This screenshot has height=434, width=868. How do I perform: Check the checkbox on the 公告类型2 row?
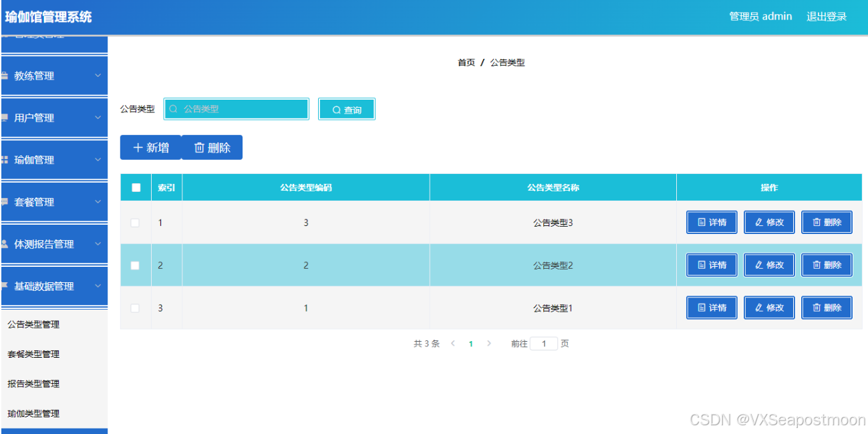tap(135, 265)
